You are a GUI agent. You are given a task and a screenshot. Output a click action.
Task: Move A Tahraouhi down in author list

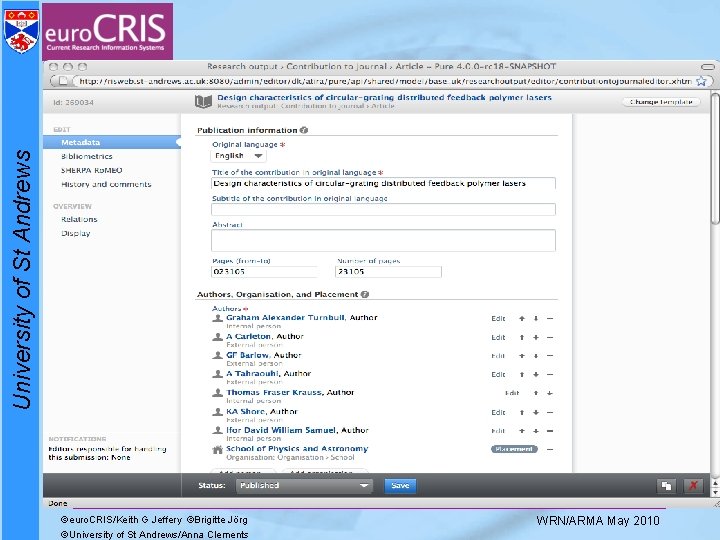536,374
